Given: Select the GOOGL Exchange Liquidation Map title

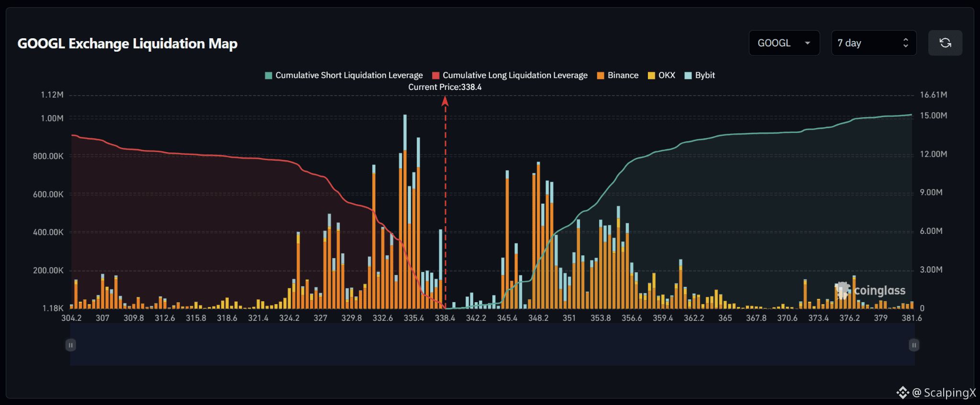Looking at the screenshot, I should pos(128,44).
